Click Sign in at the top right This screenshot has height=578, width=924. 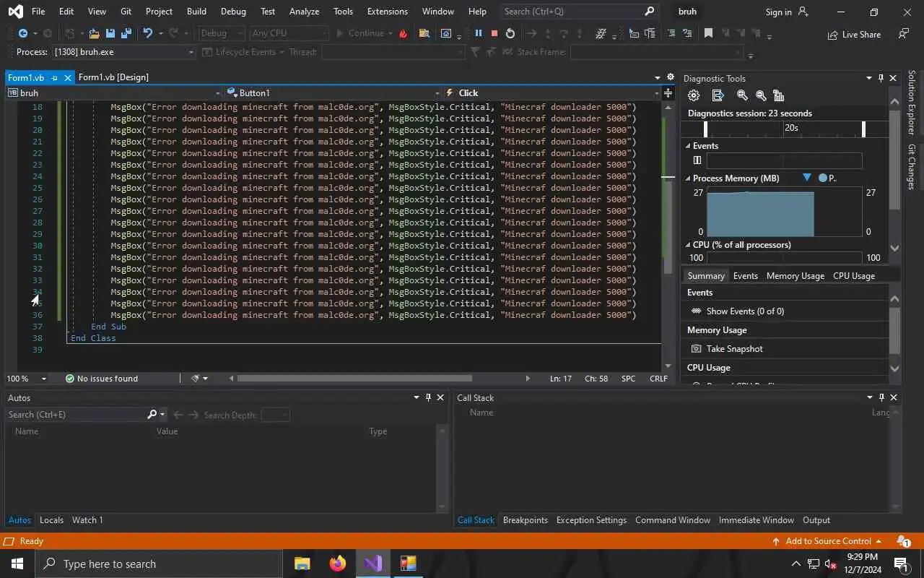point(786,12)
